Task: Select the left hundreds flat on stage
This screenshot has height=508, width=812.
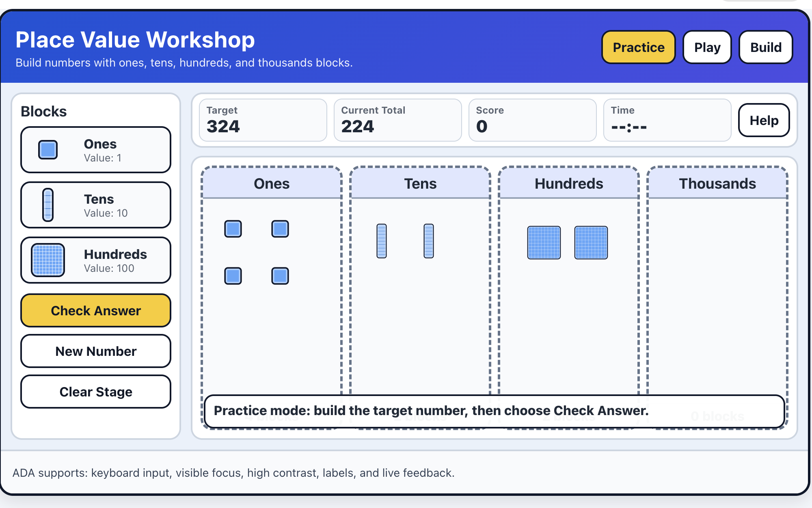Action: [x=544, y=243]
